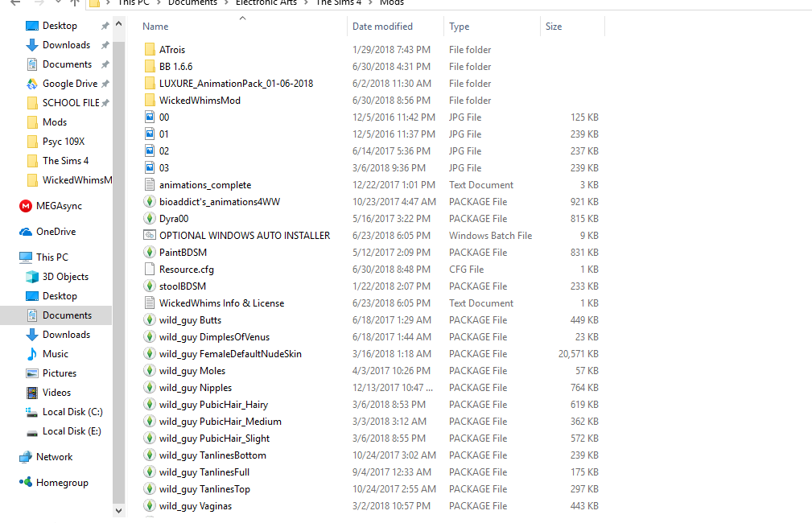The height and width of the screenshot is (523, 812).
Task: Click the Resource.cfg file icon
Action: [150, 270]
